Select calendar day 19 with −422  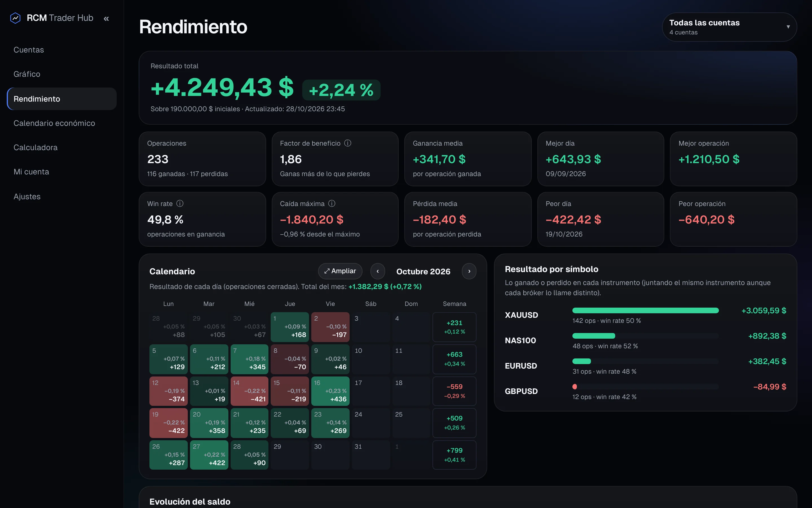[168, 423]
